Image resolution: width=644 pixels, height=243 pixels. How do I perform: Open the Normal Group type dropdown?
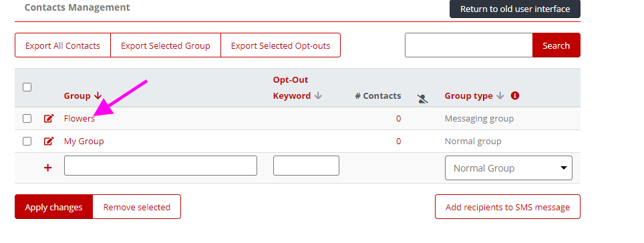pos(508,168)
